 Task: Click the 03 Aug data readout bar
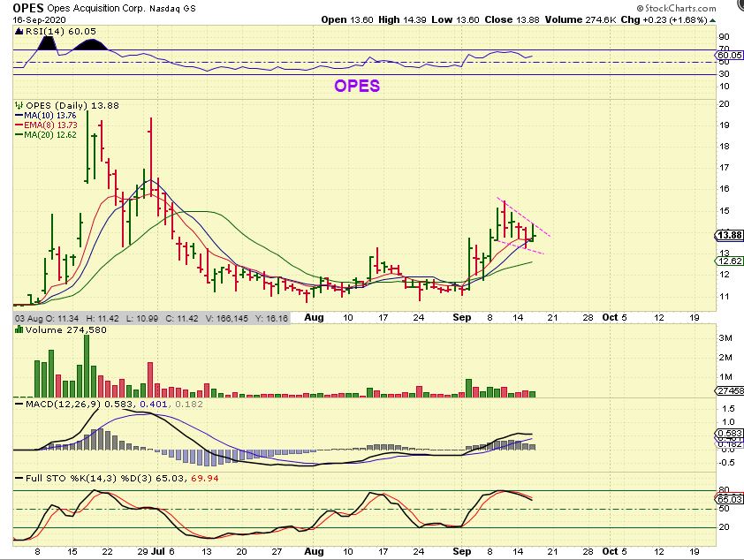151,318
